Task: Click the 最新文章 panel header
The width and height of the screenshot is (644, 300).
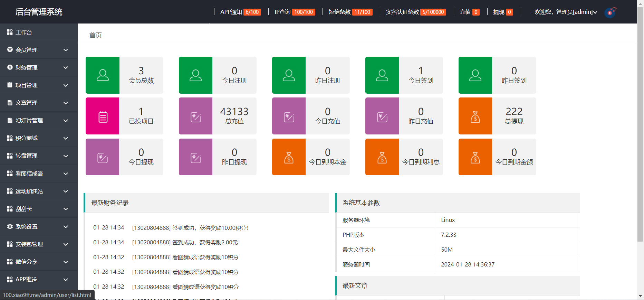Action: [x=458, y=286]
